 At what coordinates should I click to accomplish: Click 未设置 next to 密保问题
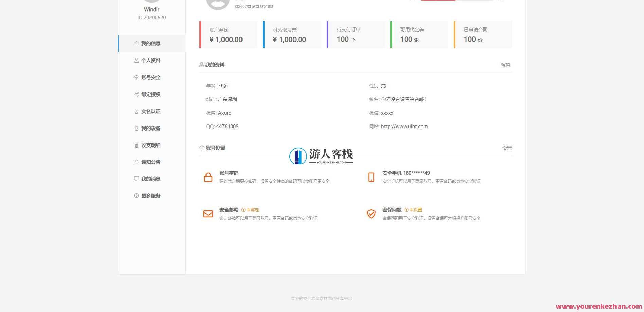tap(415, 210)
